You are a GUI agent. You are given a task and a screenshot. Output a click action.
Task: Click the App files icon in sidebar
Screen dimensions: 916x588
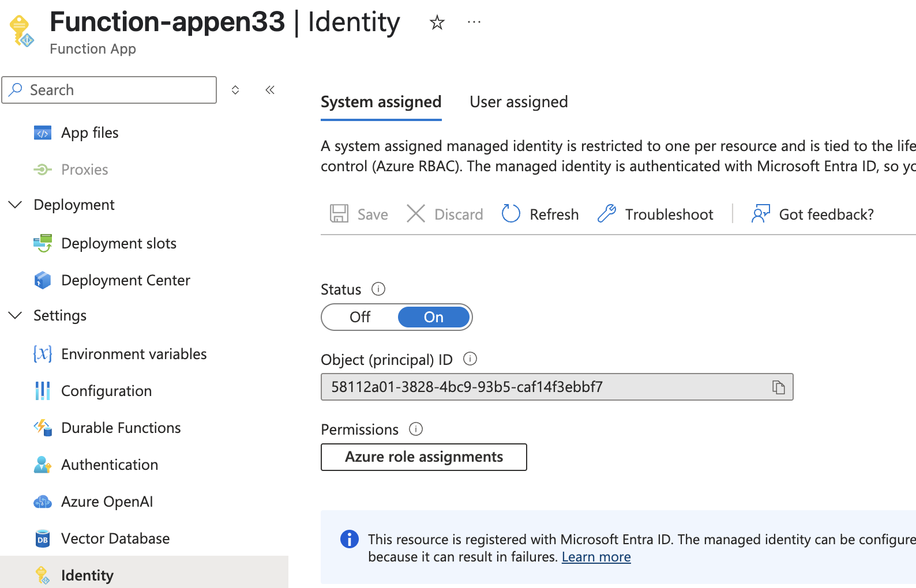pos(43,133)
